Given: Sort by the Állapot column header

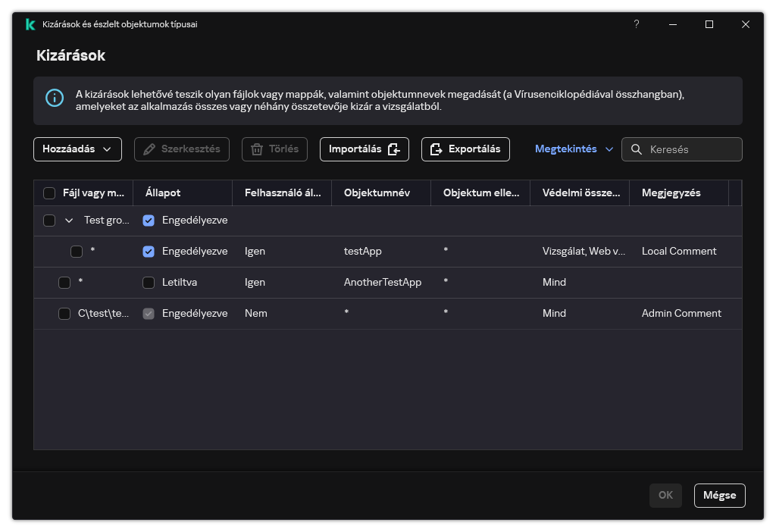Looking at the screenshot, I should tap(163, 193).
